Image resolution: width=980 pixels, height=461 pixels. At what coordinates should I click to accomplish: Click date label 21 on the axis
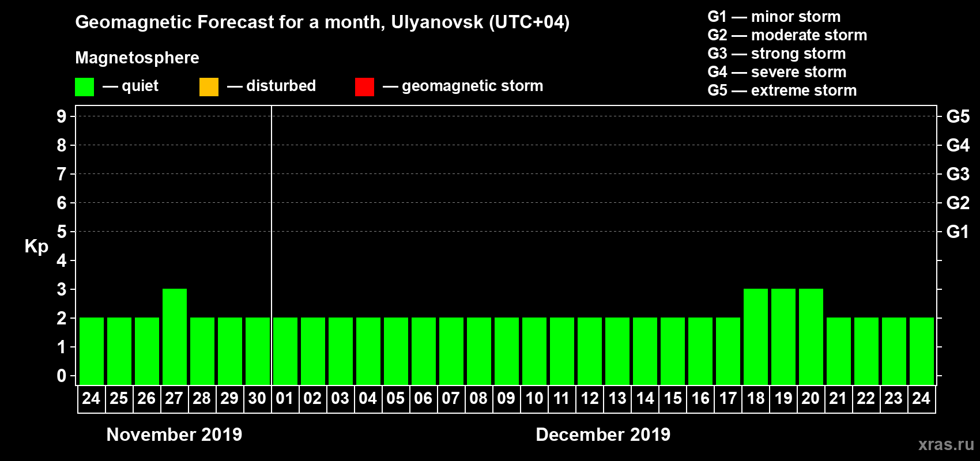(838, 398)
